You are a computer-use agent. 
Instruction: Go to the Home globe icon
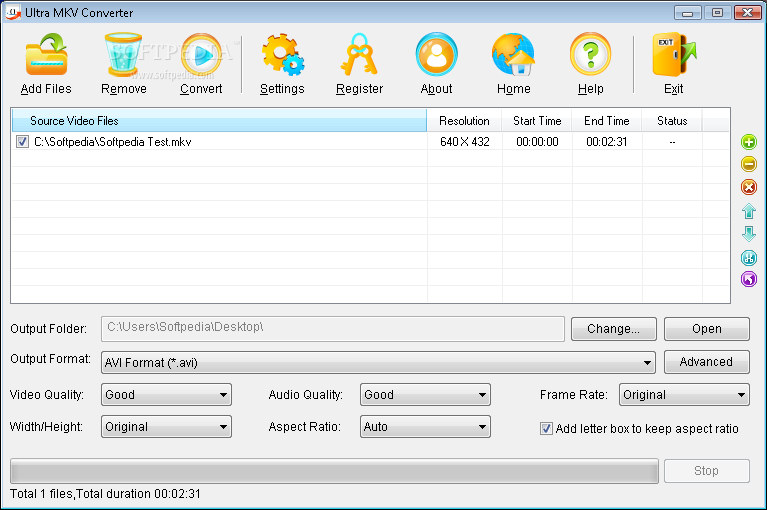513,54
